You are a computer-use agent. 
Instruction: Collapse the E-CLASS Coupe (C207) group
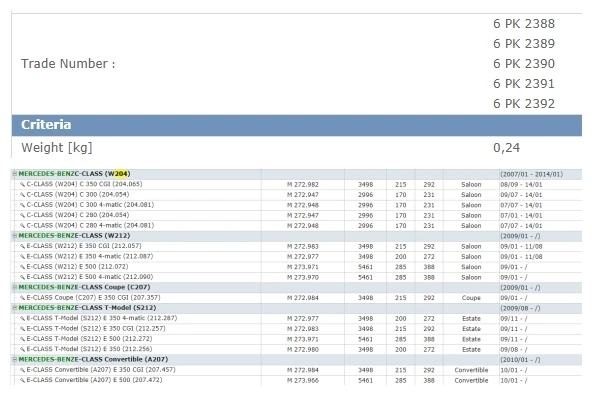(x=15, y=287)
